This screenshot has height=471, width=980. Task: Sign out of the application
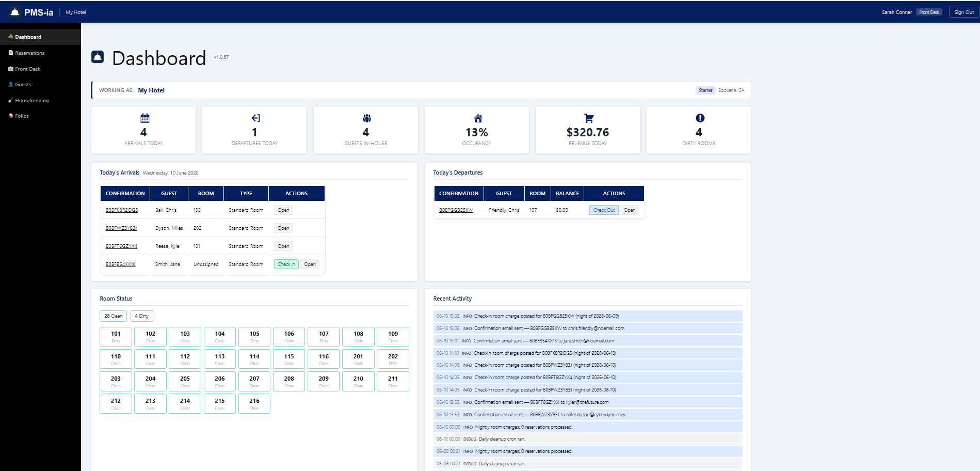click(963, 12)
